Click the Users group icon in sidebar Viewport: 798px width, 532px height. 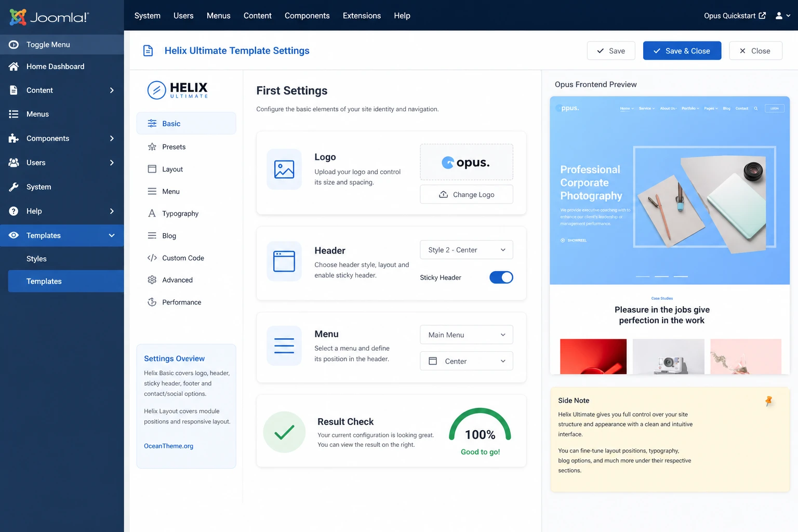(x=14, y=163)
